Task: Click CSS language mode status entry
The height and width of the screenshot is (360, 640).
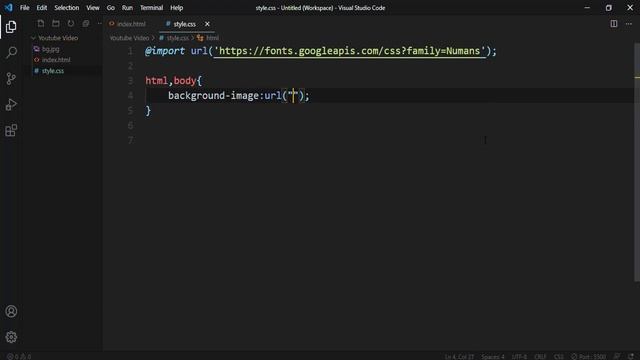Action: pyautogui.click(x=559, y=357)
